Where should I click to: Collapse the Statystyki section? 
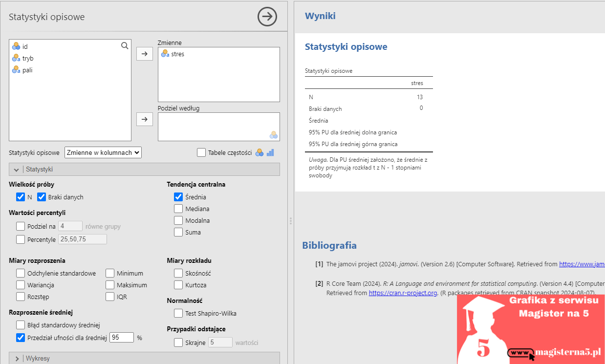(17, 169)
